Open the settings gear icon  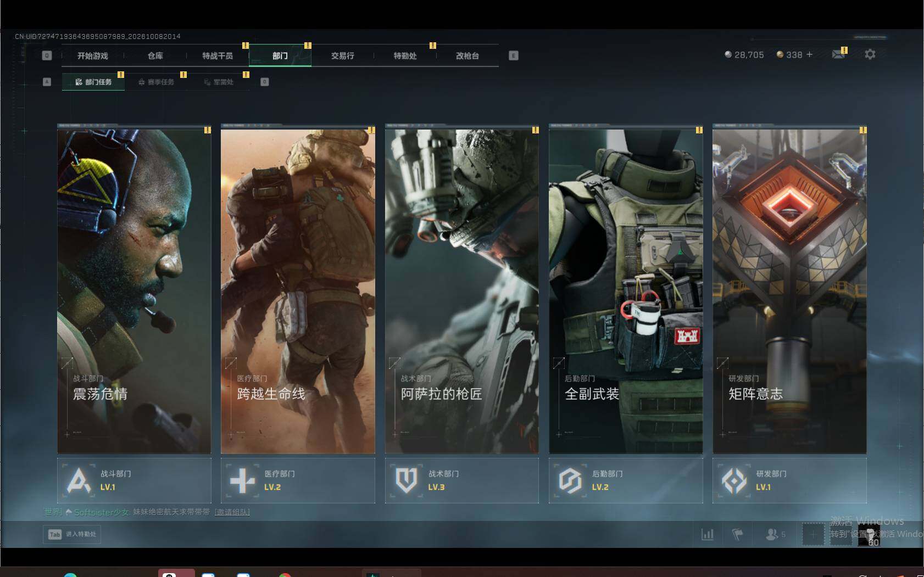coord(870,54)
